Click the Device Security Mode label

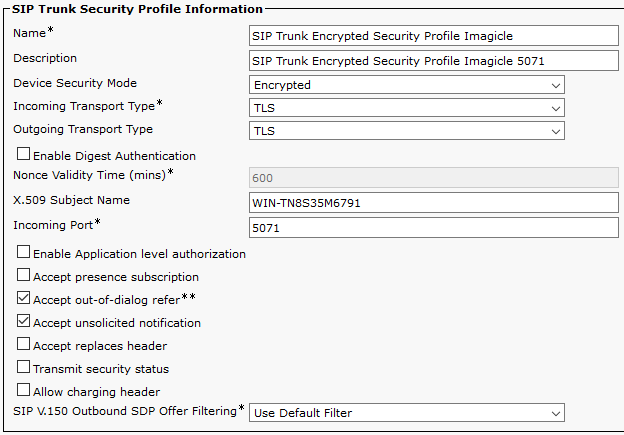[x=75, y=83]
